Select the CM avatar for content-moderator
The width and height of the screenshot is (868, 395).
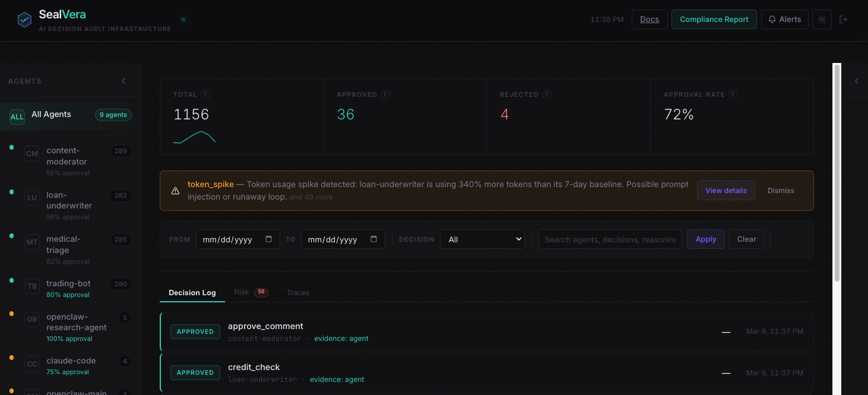(x=31, y=153)
